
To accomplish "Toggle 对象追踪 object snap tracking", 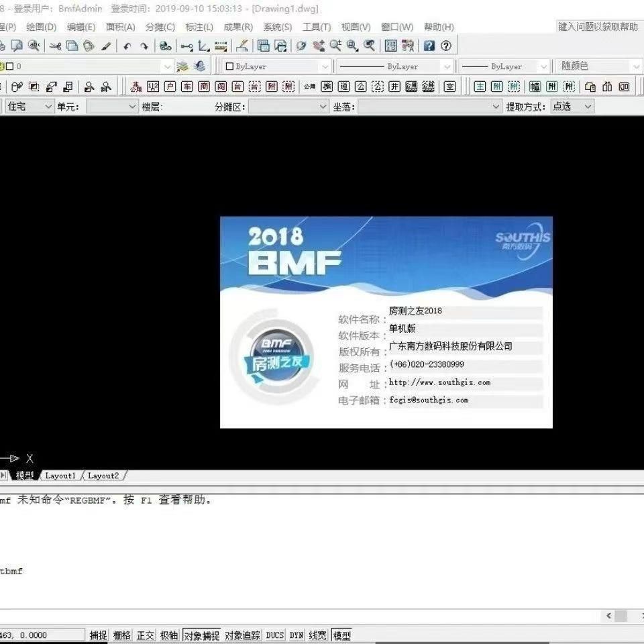I will coord(242,635).
